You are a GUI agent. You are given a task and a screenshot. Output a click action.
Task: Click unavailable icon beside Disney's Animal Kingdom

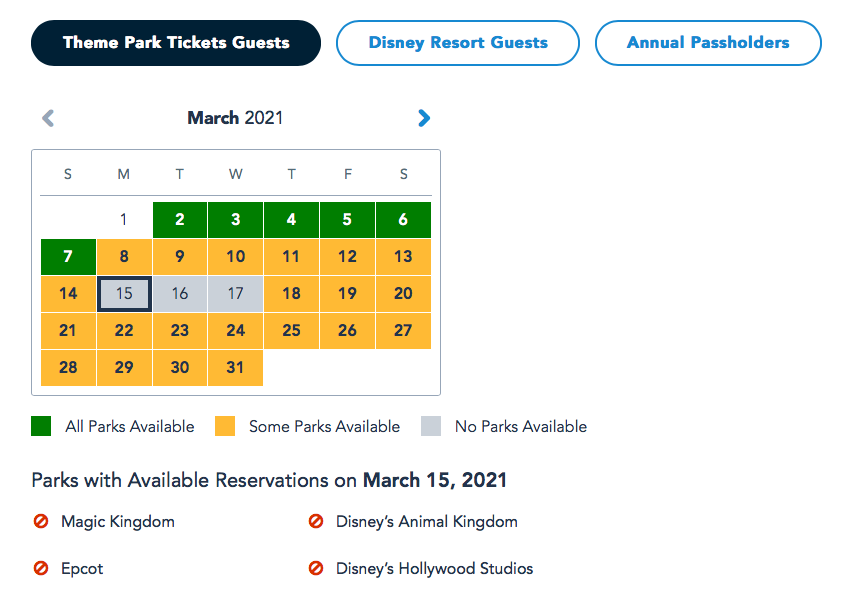[316, 521]
